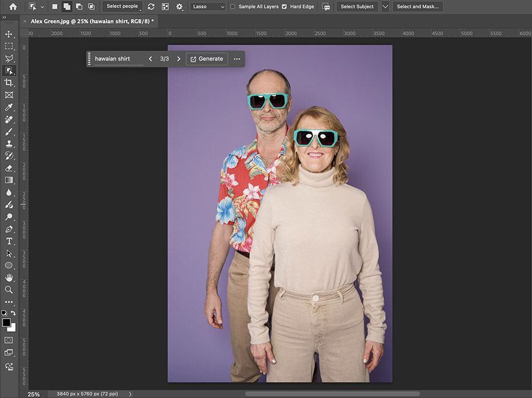Select the Brush tool
This screenshot has width=532, height=398.
click(x=9, y=131)
